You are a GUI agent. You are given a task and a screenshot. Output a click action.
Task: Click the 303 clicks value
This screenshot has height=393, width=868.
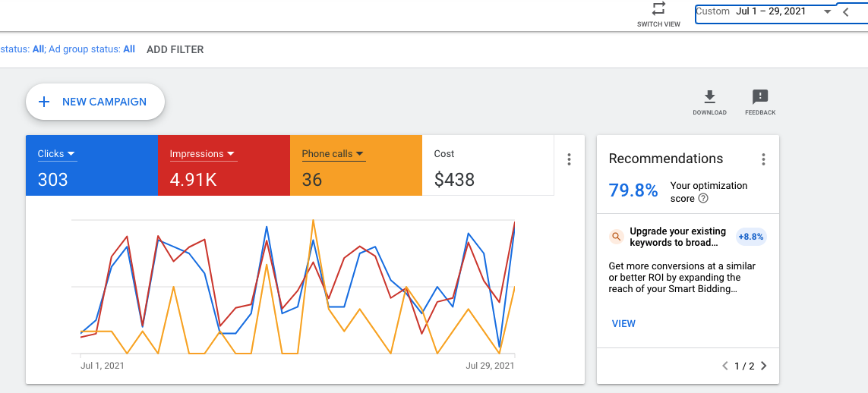coord(52,180)
